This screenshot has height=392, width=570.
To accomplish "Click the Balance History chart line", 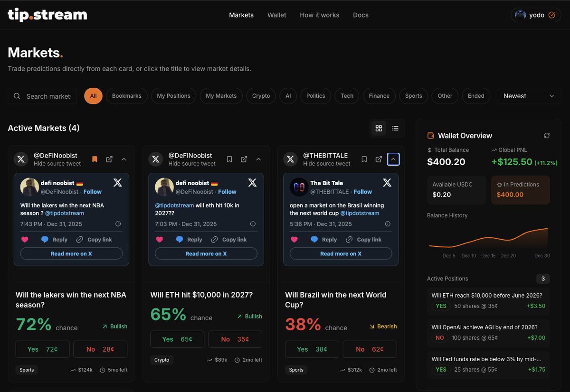I will tap(488, 238).
